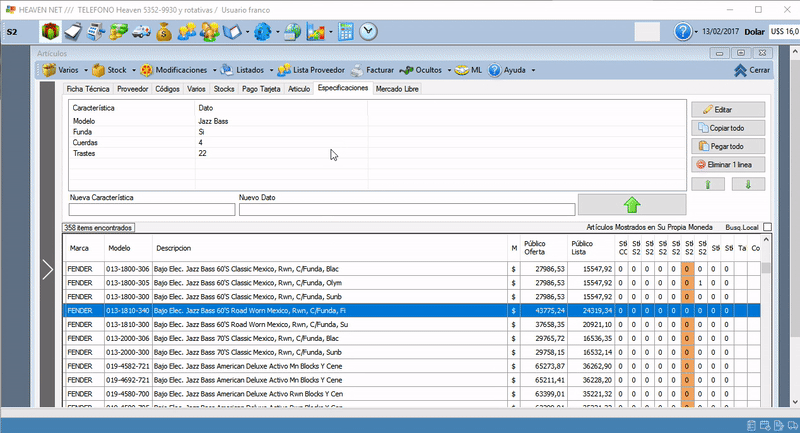The width and height of the screenshot is (800, 433).
Task: Click the green down arrow button
Action: pyautogui.click(x=748, y=184)
